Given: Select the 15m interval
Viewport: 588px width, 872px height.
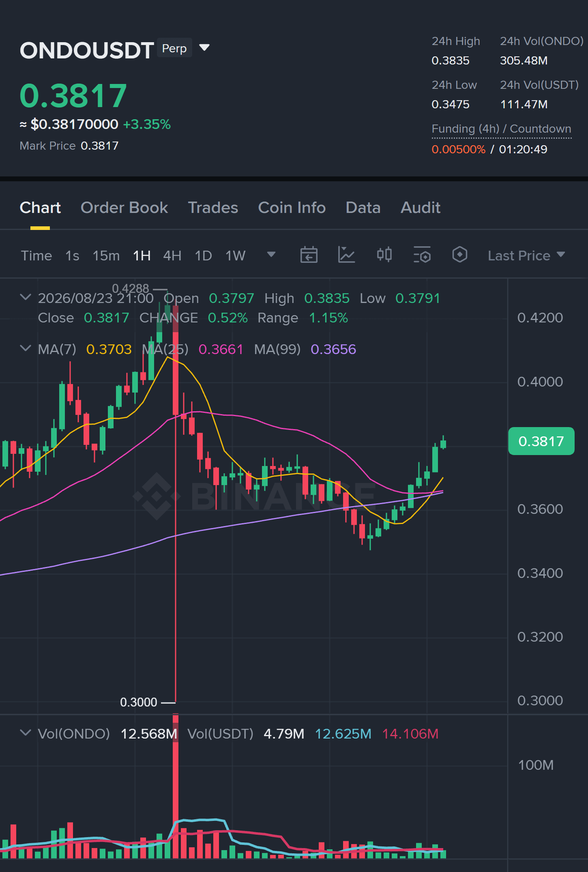Looking at the screenshot, I should [x=106, y=256].
